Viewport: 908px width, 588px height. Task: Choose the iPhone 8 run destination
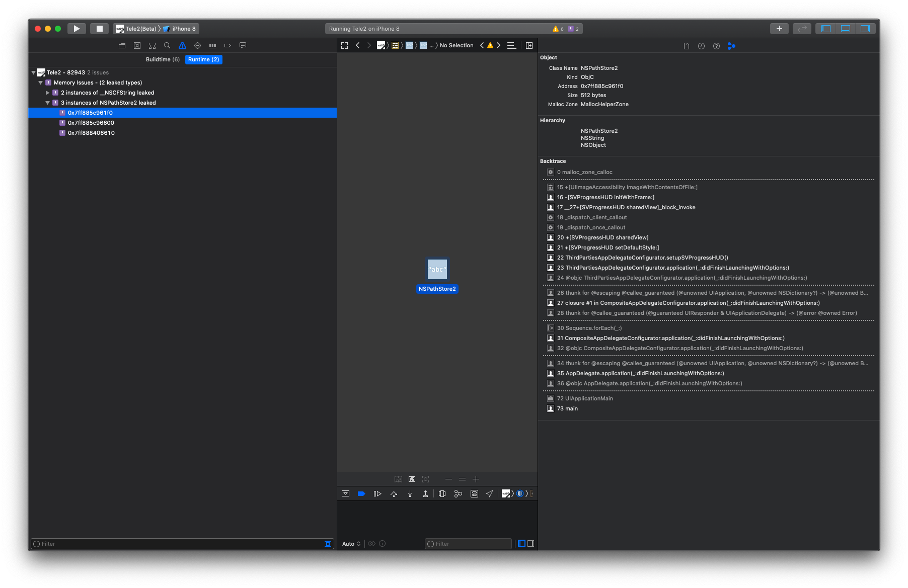(179, 29)
